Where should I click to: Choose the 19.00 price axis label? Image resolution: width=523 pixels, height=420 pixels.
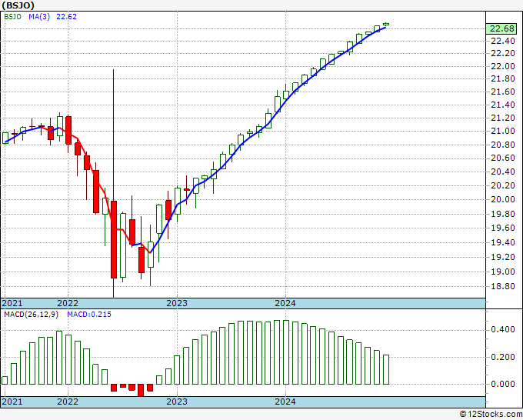tap(503, 272)
